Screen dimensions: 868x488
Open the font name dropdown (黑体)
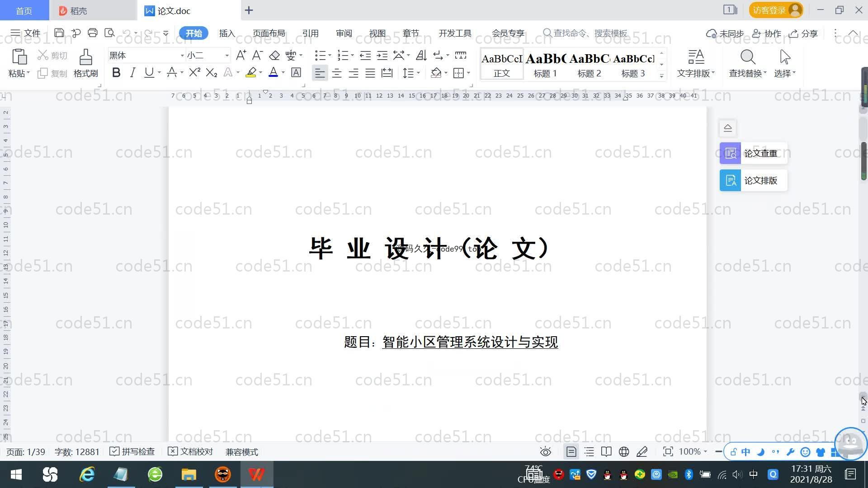[x=182, y=56]
